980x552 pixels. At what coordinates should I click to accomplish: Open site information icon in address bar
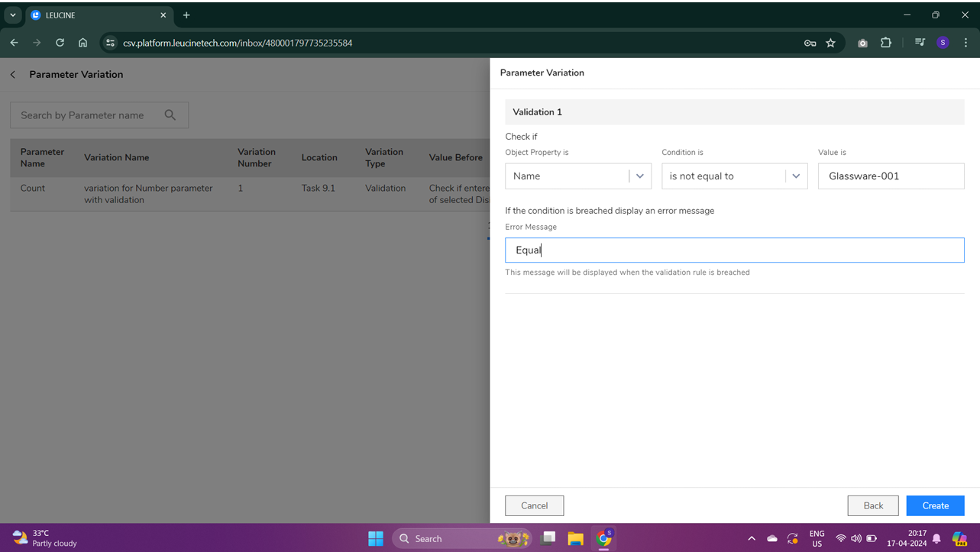(x=111, y=43)
